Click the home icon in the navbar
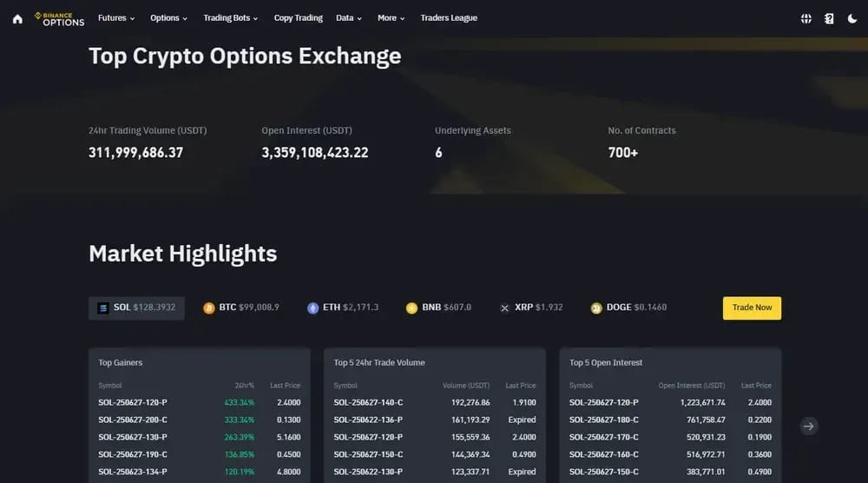 pos(17,19)
